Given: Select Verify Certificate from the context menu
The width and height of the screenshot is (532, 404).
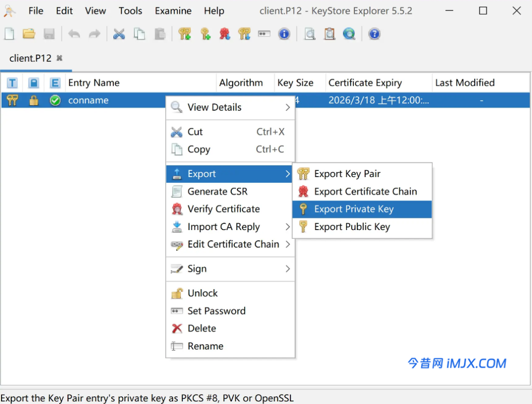Looking at the screenshot, I should (x=230, y=209).
